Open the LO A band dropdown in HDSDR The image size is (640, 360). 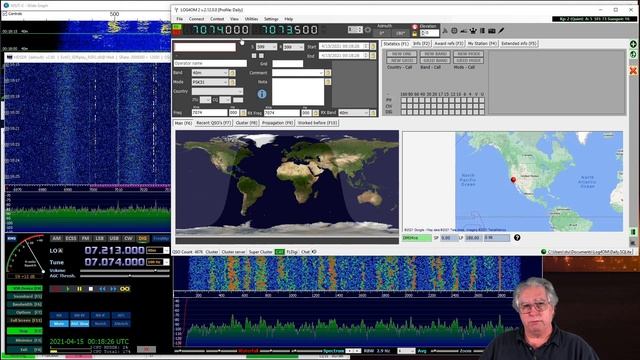[x=158, y=250]
